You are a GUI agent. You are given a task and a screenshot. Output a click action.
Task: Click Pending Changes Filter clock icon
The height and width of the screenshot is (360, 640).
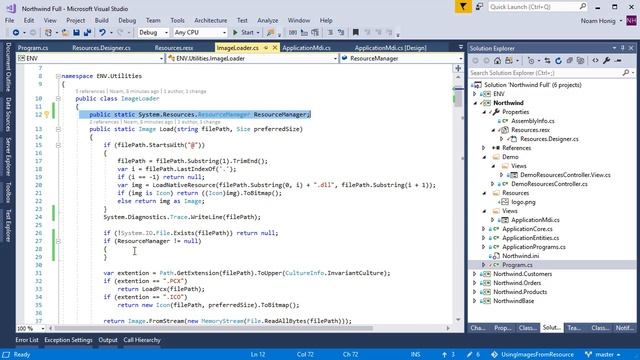click(x=531, y=60)
